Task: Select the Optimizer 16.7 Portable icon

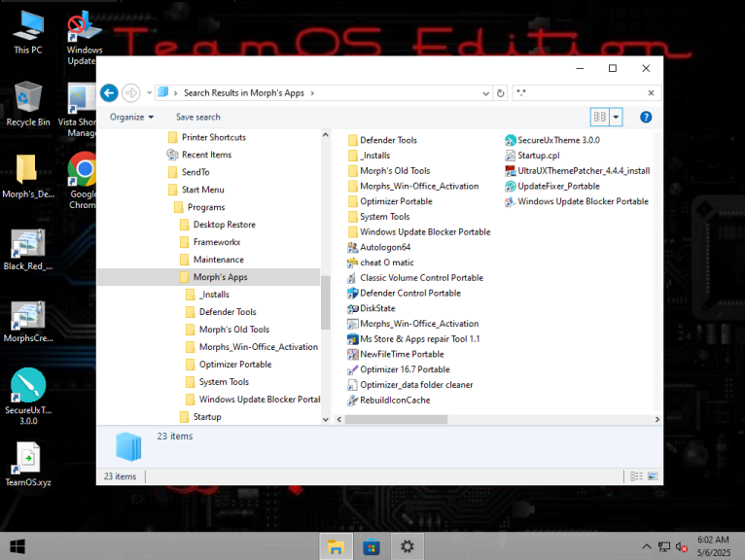Action: (x=352, y=369)
